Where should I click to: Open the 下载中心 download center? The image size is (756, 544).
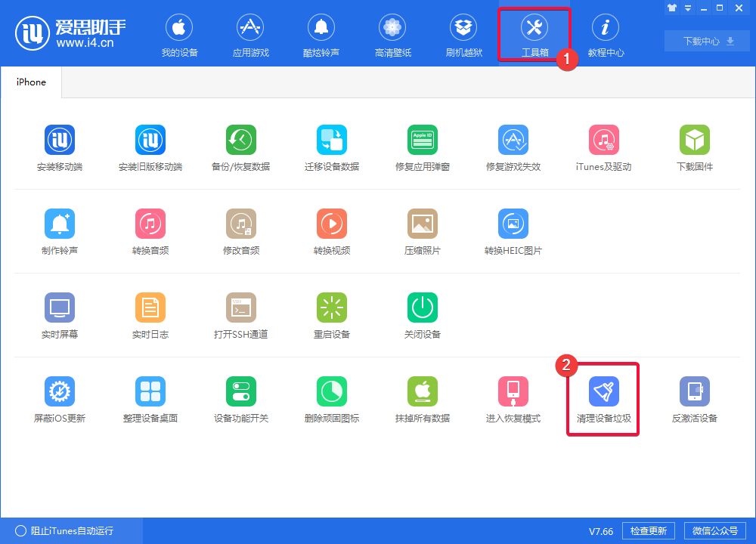(x=706, y=41)
